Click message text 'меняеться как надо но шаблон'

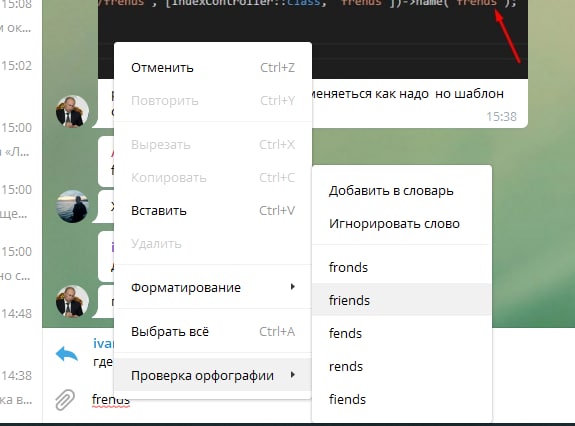(x=408, y=94)
